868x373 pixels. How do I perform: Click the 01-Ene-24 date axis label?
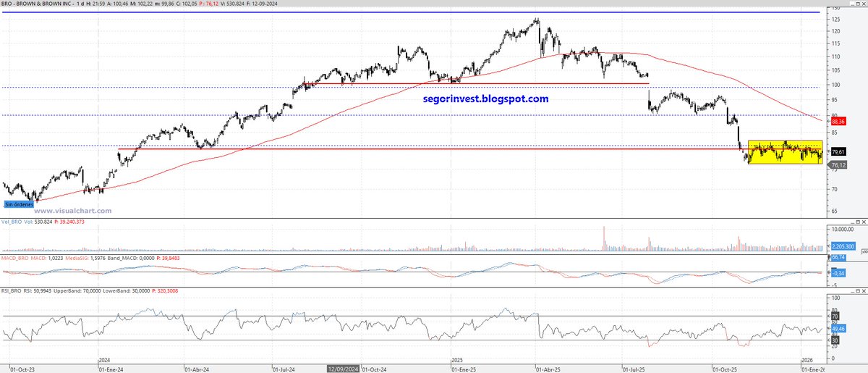pyautogui.click(x=111, y=369)
